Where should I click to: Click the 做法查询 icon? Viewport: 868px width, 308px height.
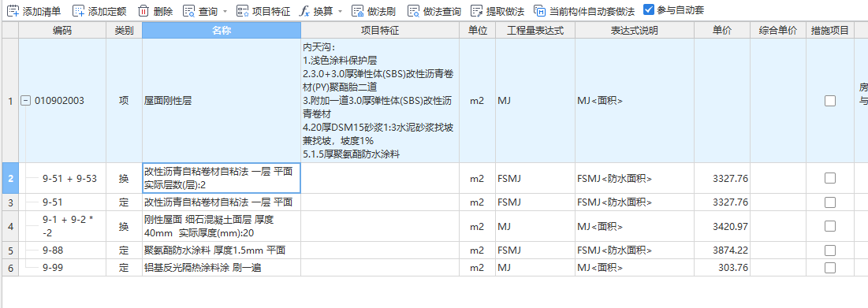(x=414, y=10)
